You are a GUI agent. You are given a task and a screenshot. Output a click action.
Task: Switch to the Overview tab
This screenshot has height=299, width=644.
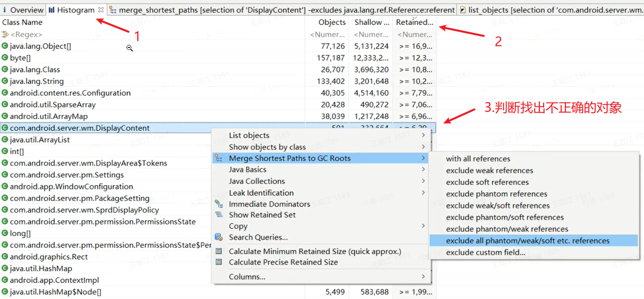(x=23, y=10)
